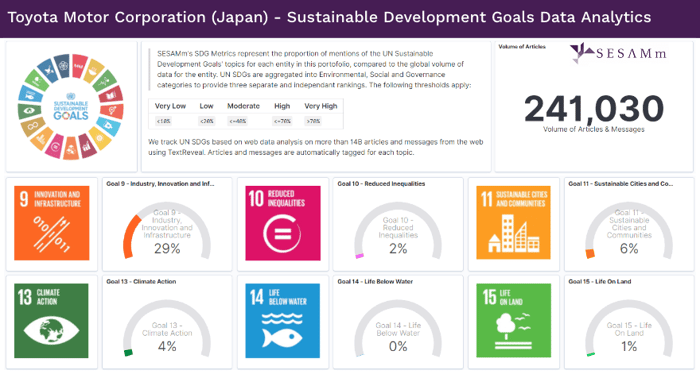Select the Goal 11 6% gauge chart

click(x=629, y=231)
